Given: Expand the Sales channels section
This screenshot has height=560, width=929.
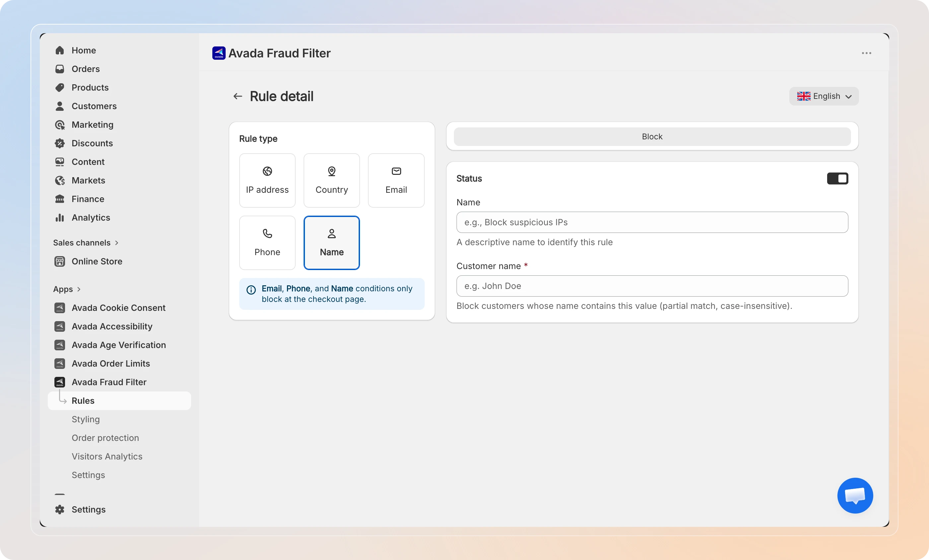Looking at the screenshot, I should coord(86,243).
